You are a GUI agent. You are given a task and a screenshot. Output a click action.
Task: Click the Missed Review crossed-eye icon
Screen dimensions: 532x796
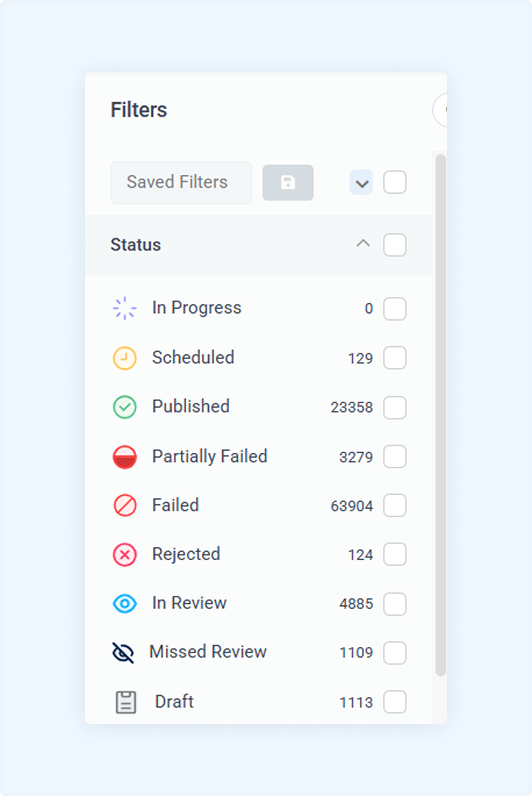tap(123, 652)
